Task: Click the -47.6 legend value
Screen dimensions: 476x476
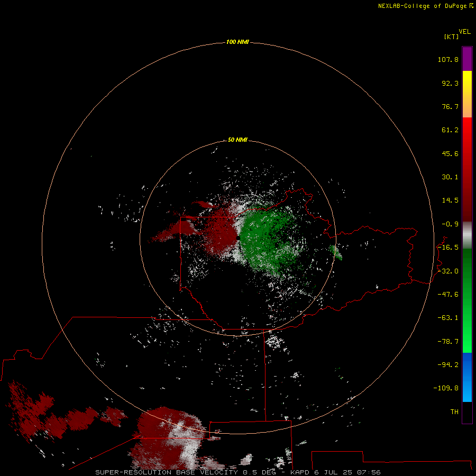Action: pos(448,295)
